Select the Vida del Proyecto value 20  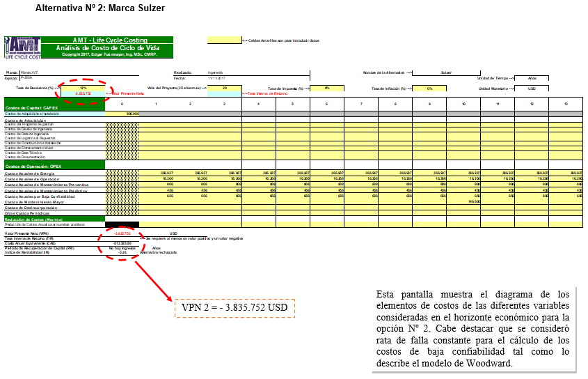pyautogui.click(x=225, y=88)
